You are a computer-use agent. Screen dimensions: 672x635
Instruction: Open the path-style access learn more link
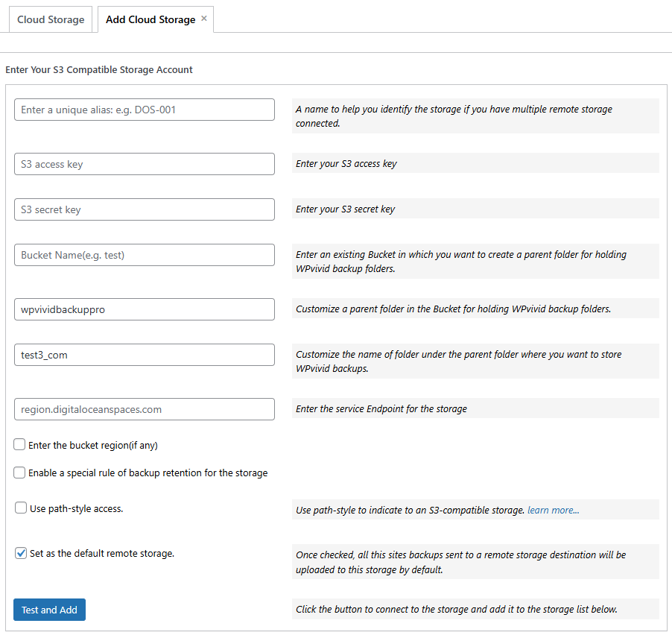(553, 510)
